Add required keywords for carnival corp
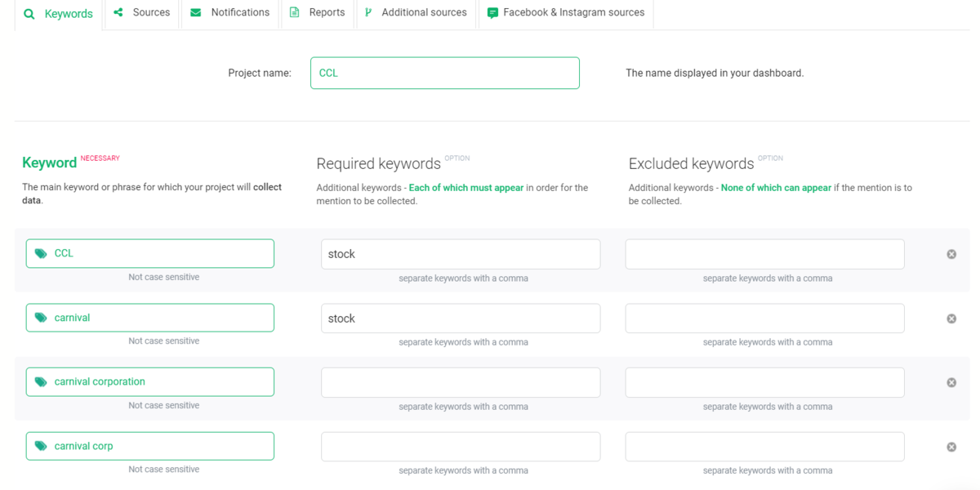 pyautogui.click(x=461, y=447)
